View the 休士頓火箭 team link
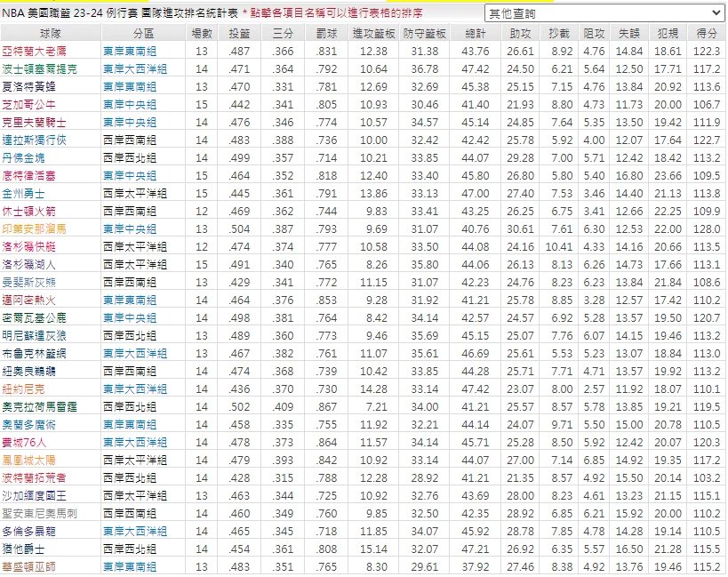 [x=28, y=212]
